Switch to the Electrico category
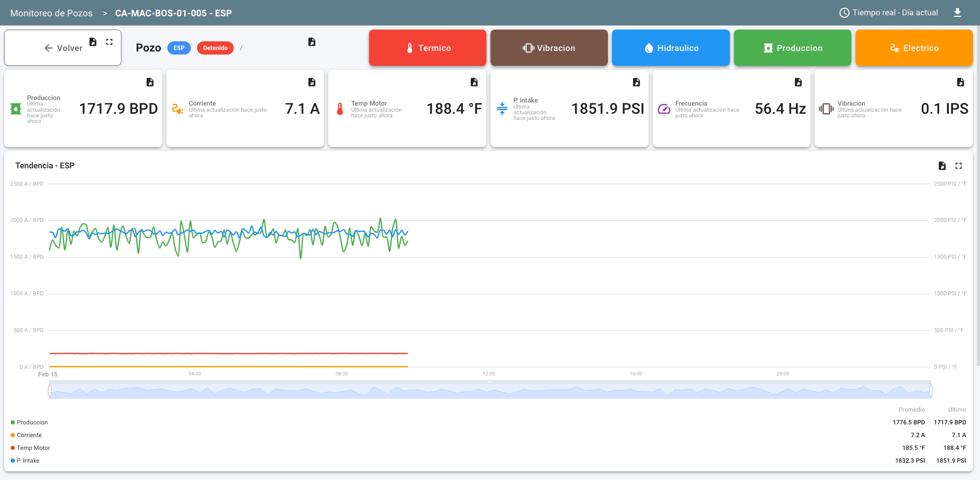Screen dimensions: 980x480 (914, 47)
